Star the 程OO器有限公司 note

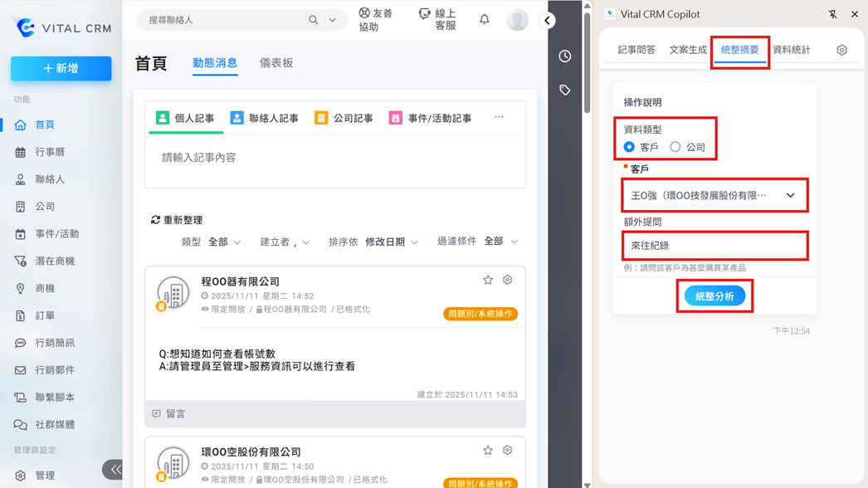(488, 281)
